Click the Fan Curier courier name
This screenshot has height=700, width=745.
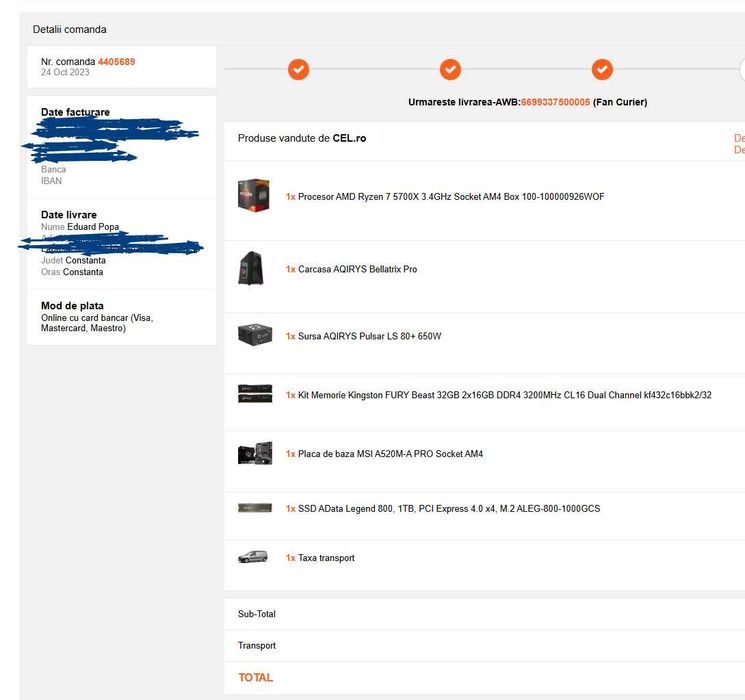(x=620, y=102)
